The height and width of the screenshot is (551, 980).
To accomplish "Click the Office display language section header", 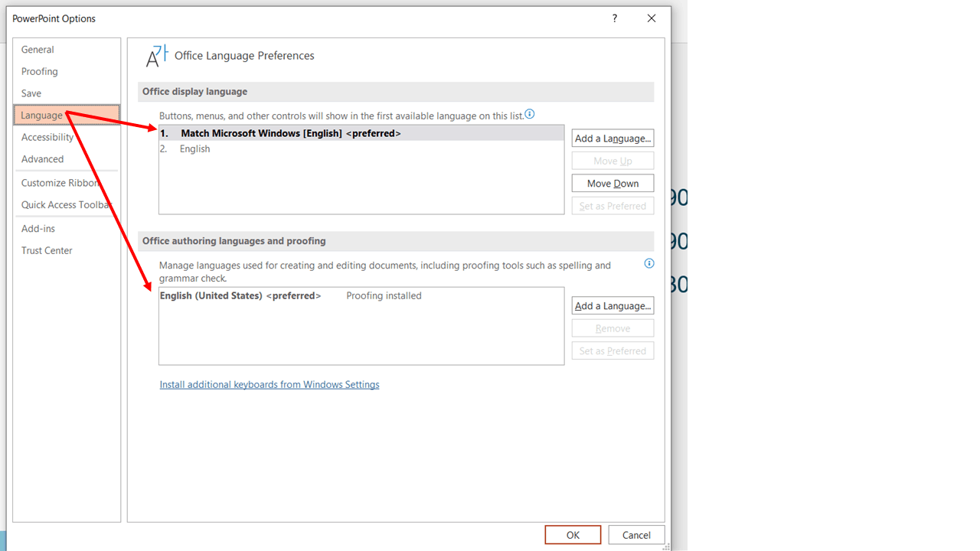I will coord(194,92).
